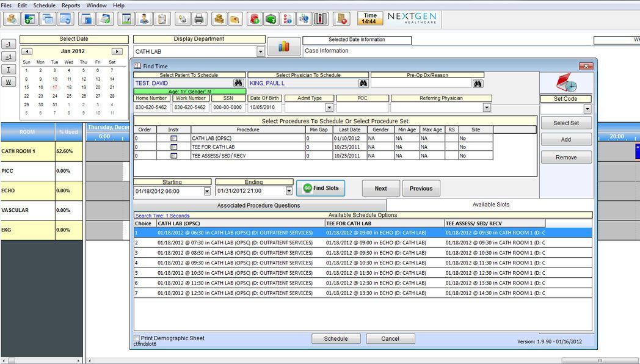This screenshot has width=640, height=364.
Task: Enable Print Demographic Sheet checkbox
Action: pyautogui.click(x=137, y=338)
